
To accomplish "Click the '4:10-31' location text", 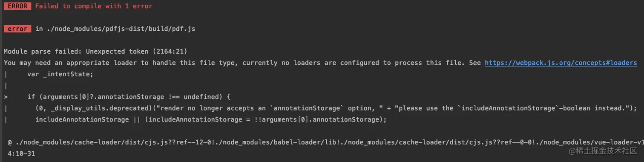I will click(x=21, y=153).
